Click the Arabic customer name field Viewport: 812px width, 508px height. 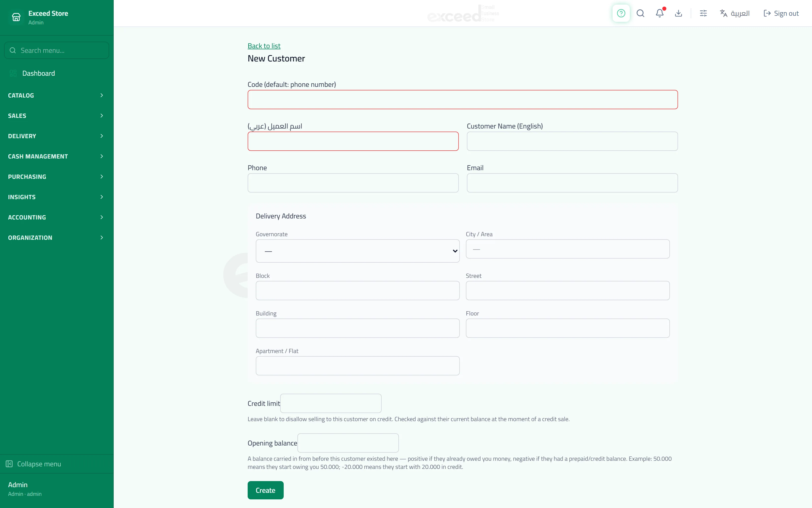pyautogui.click(x=353, y=141)
